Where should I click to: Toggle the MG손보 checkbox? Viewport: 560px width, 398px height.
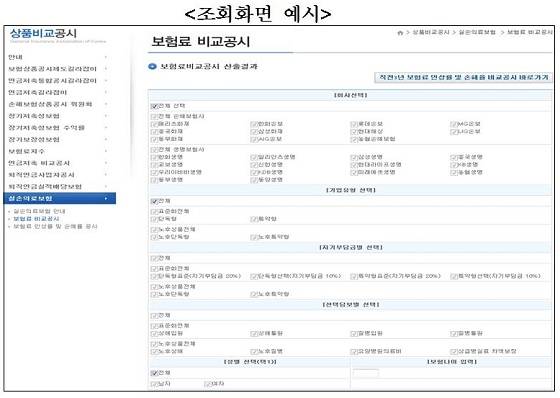pyautogui.click(x=454, y=124)
